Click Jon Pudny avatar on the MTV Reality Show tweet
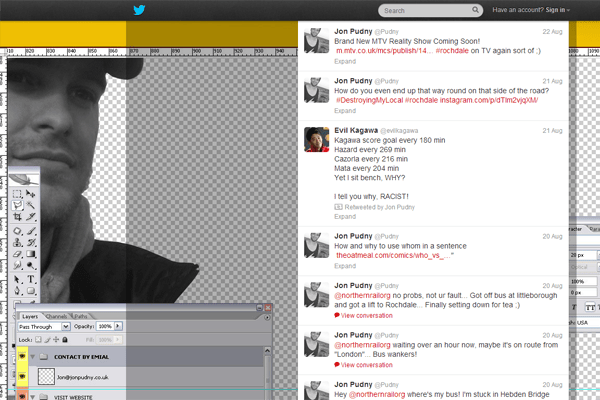 point(316,41)
